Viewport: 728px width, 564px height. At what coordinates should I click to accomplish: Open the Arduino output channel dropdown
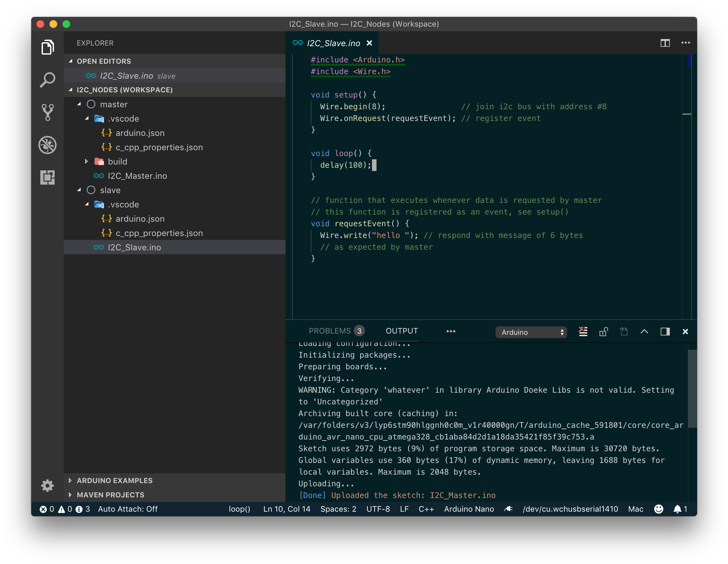point(531,332)
